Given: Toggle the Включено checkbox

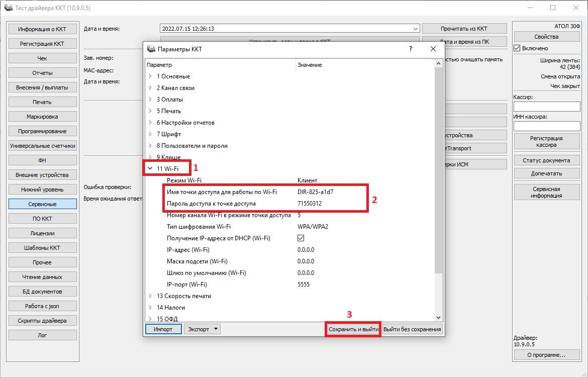Looking at the screenshot, I should [517, 48].
